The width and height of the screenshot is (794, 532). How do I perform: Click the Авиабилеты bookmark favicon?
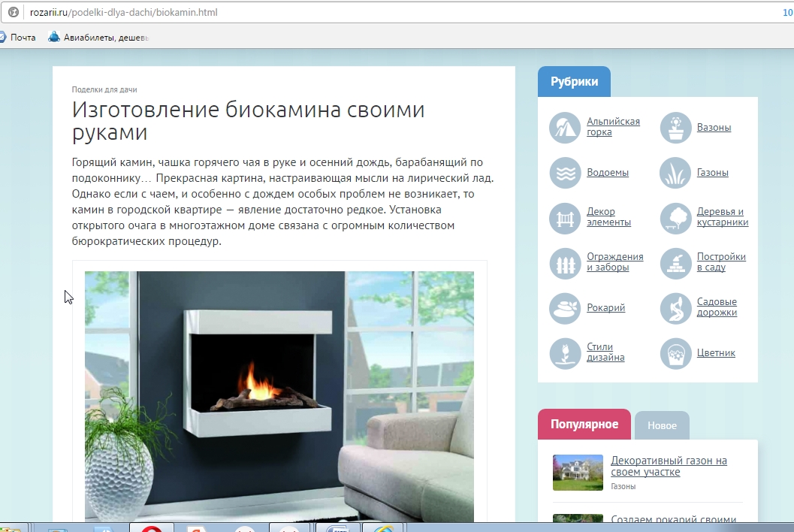point(53,37)
